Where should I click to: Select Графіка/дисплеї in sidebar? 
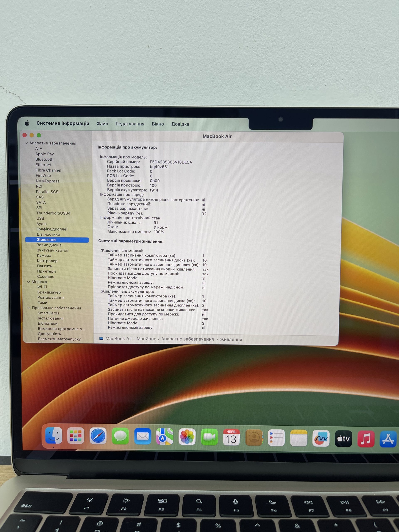pyautogui.click(x=52, y=229)
